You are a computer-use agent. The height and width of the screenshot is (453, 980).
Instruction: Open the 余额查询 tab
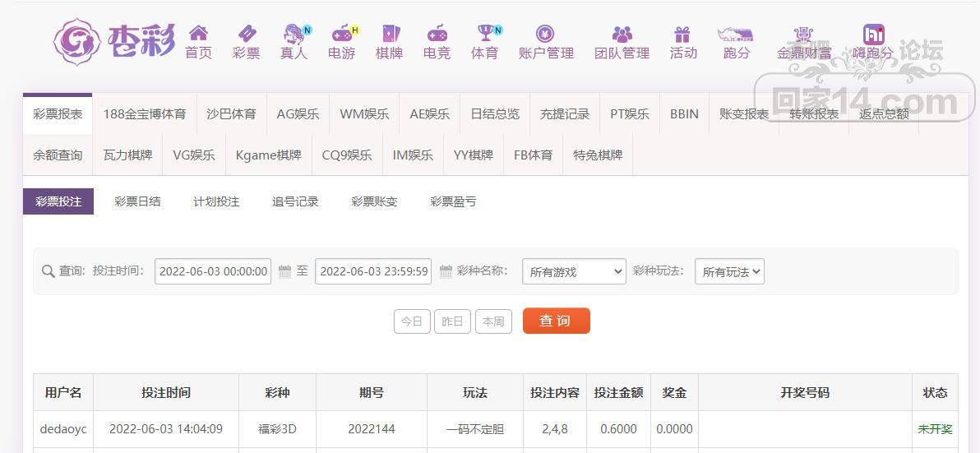58,155
